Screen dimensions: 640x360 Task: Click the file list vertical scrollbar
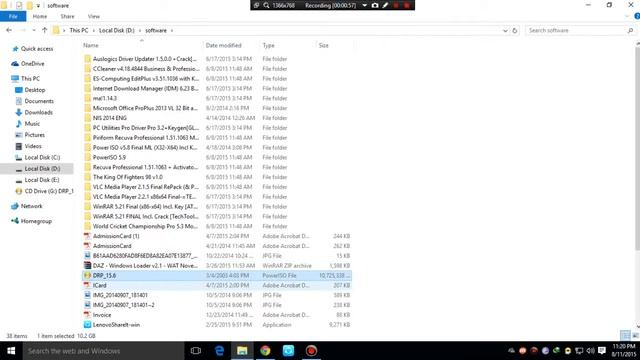(637, 147)
